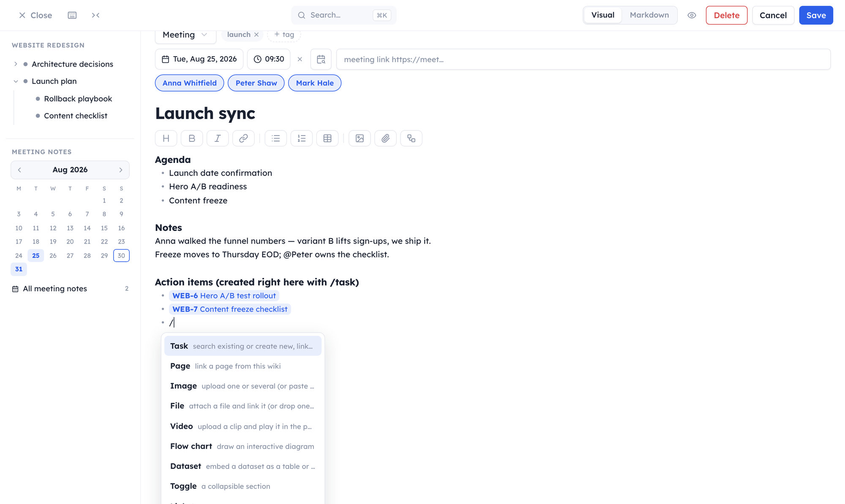Viewport: 845px width, 504px height.
Task: Choose Dataset from the slash menu
Action: [243, 466]
